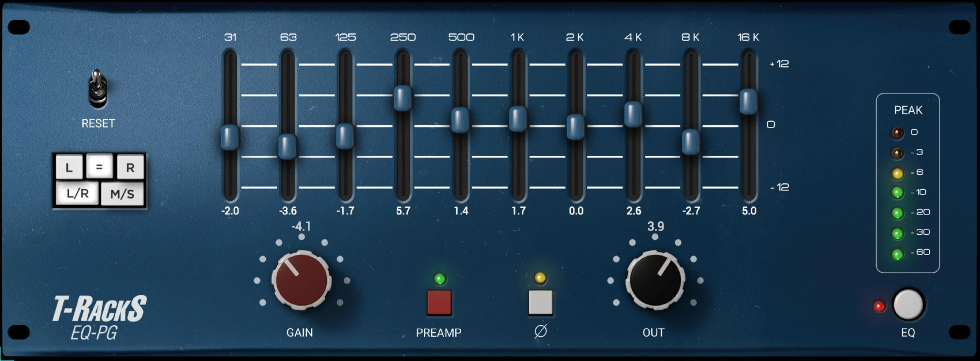This screenshot has height=361, width=980.
Task: Click the 500 Hz value 1.4
Action: pos(461,211)
